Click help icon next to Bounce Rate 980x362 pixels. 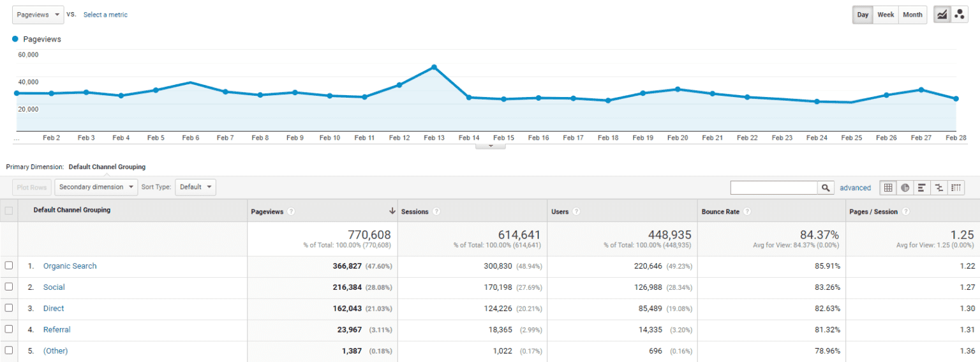click(747, 211)
